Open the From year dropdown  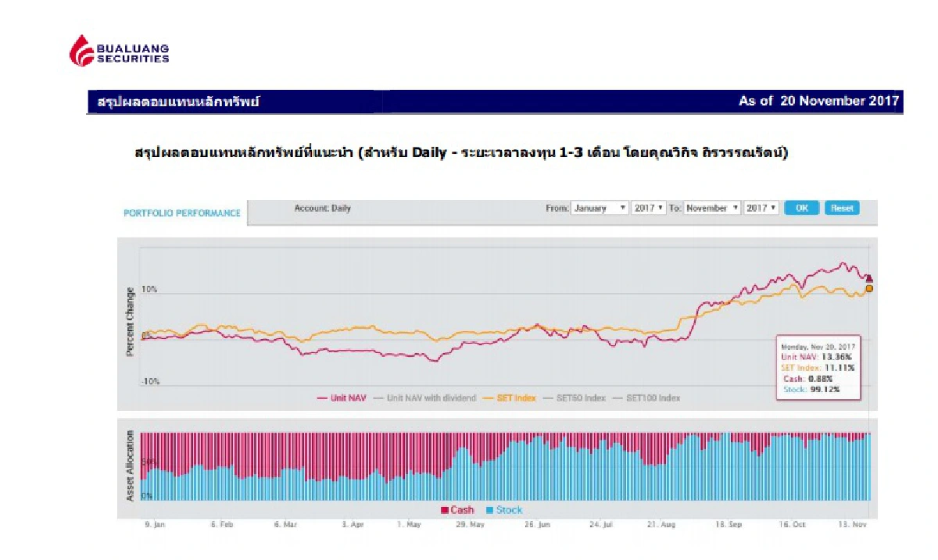coord(649,209)
